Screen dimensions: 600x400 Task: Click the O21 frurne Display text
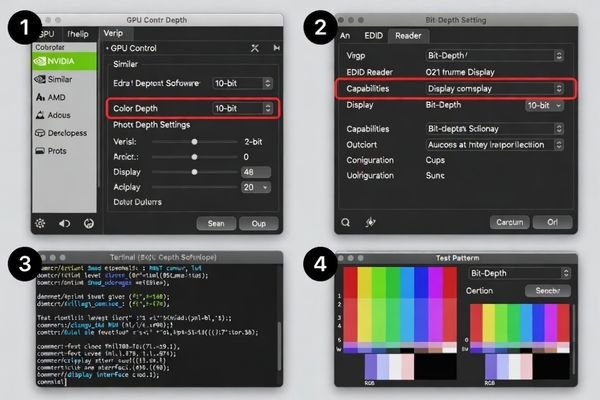click(x=460, y=72)
